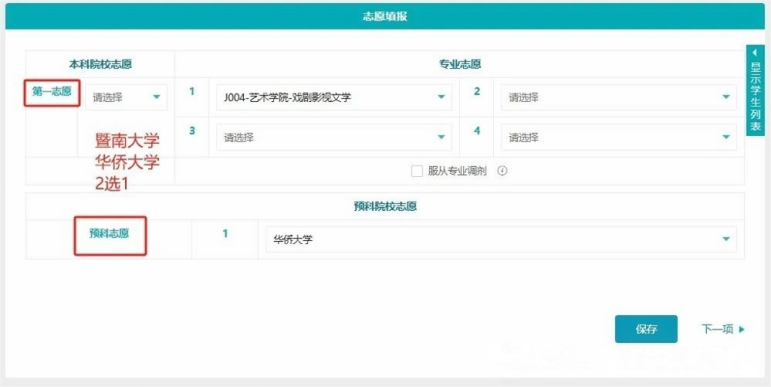This screenshot has width=771, height=387.
Task: Click the arrow icon next to 下一项
Action: pyautogui.click(x=742, y=329)
